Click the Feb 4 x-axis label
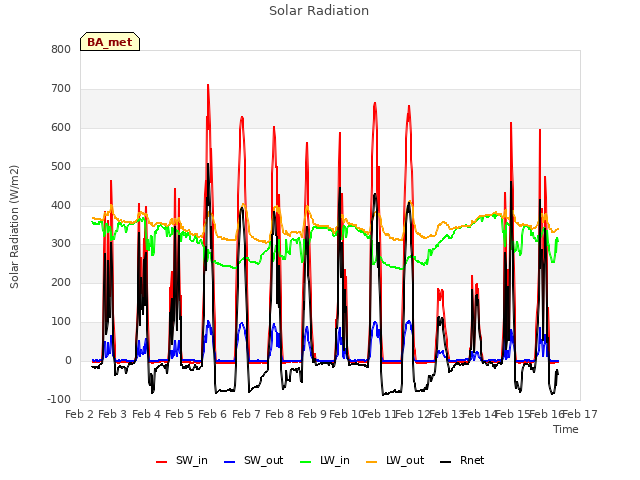This screenshot has width=640, height=480. [147, 414]
